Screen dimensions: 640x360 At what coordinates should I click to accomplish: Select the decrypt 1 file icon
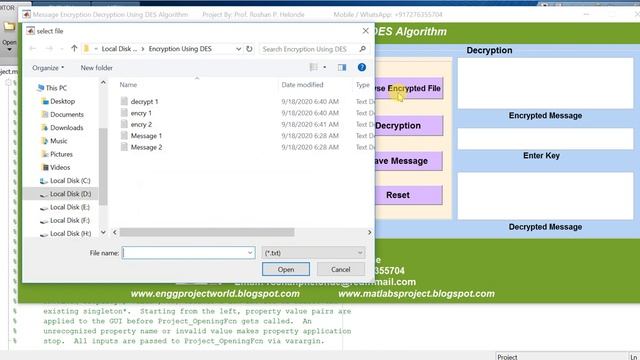point(124,101)
